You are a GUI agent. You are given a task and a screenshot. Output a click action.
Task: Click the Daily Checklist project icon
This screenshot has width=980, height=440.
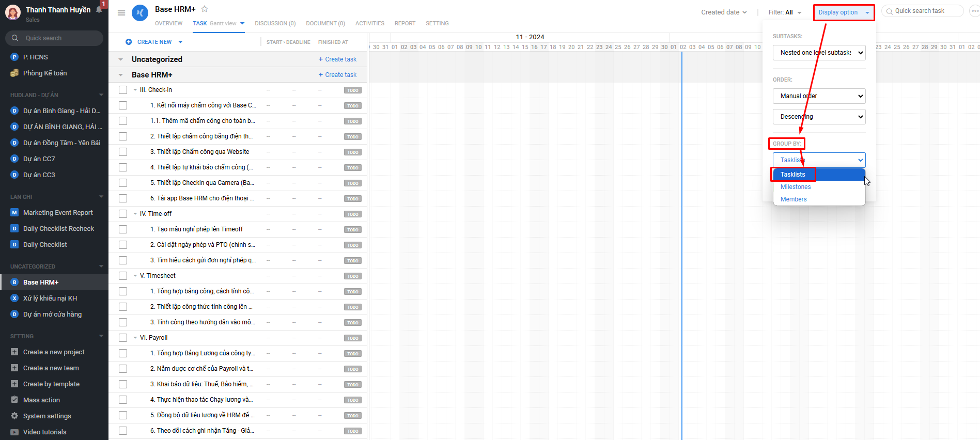(x=14, y=244)
